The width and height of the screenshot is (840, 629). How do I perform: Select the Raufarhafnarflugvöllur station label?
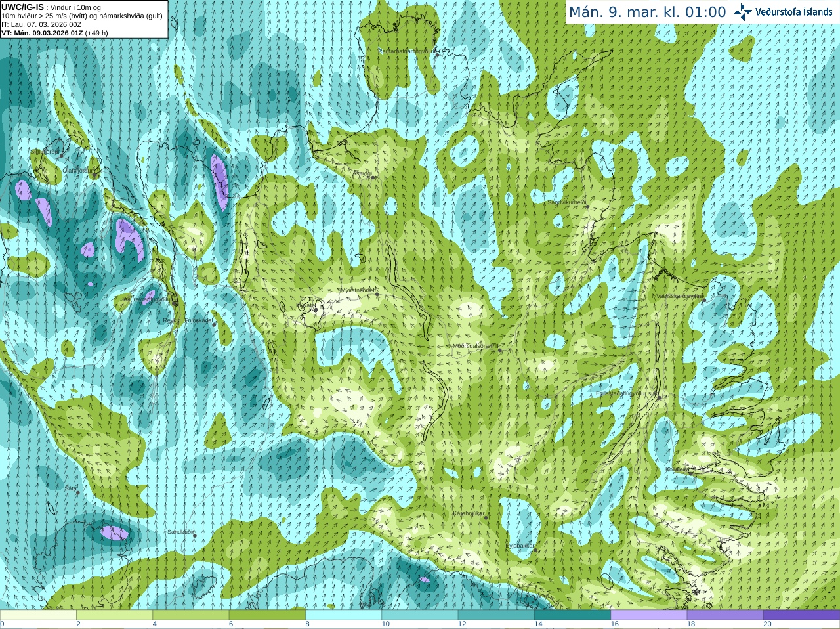[407, 51]
